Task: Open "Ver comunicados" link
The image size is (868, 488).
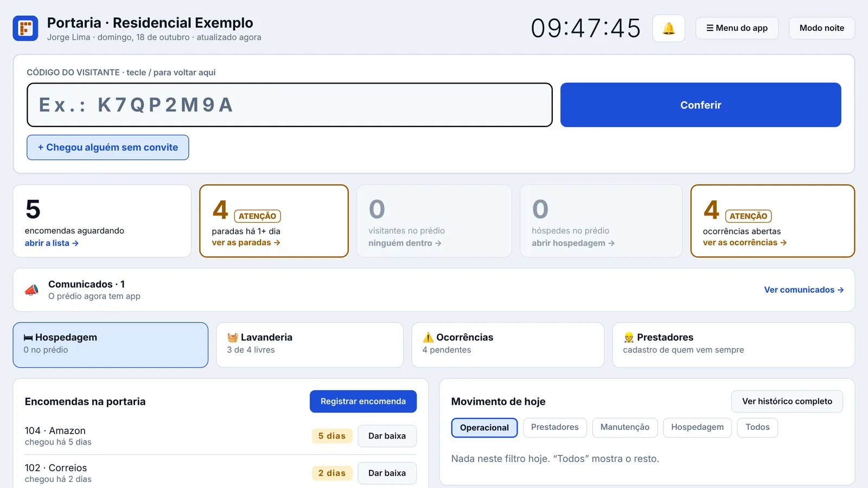Action: point(803,290)
